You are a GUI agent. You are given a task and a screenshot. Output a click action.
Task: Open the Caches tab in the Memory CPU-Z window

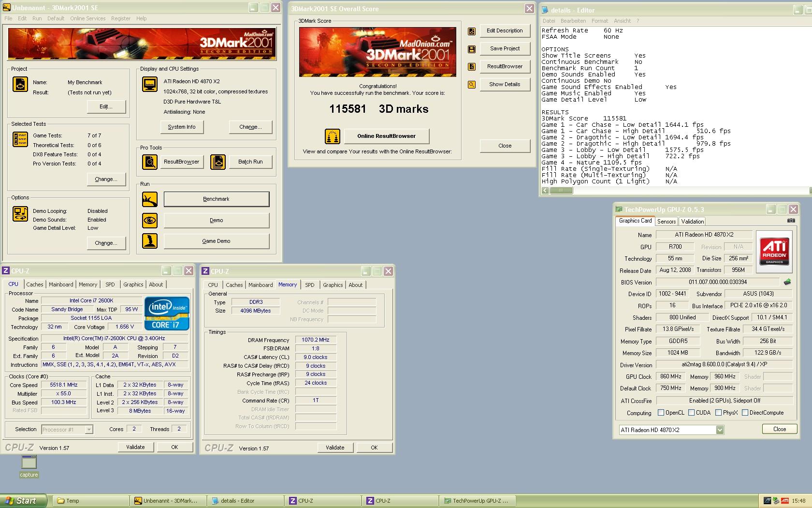(234, 285)
